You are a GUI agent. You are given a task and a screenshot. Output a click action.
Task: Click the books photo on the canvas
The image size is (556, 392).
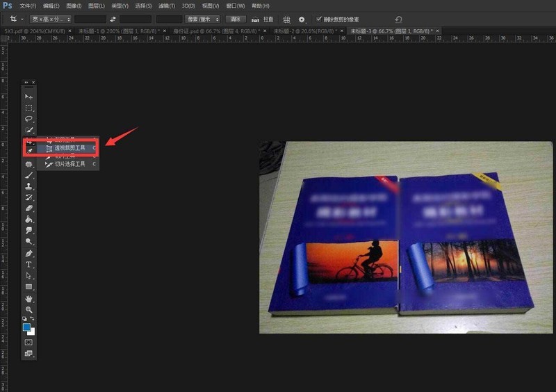[406, 237]
